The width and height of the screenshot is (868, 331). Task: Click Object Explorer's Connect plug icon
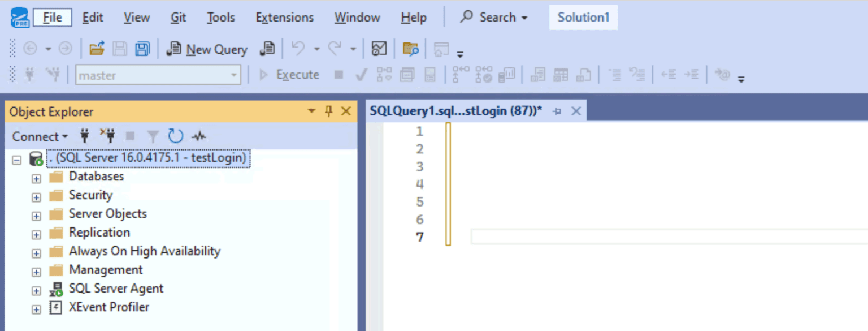coord(85,136)
